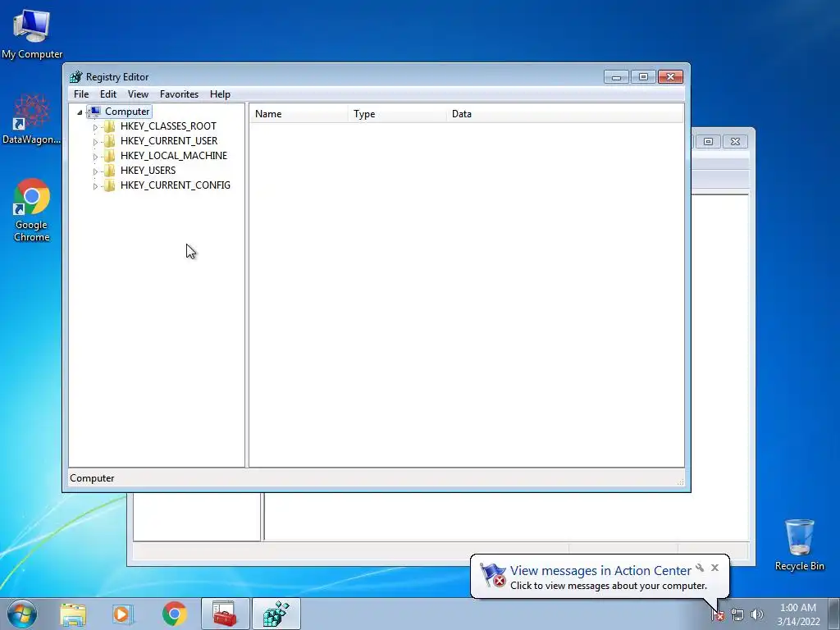840x630 pixels.
Task: Open Chrome from the taskbar
Action: pos(175,614)
